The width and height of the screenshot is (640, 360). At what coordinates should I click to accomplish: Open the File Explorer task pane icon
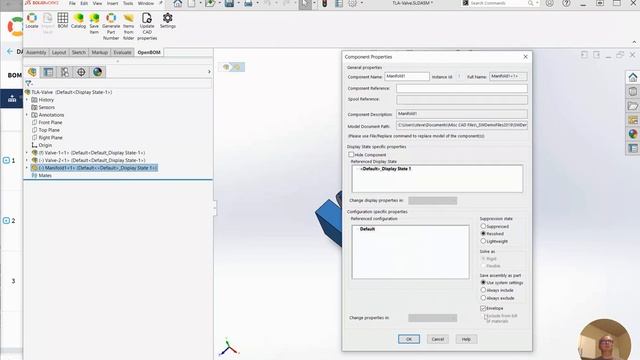633,106
